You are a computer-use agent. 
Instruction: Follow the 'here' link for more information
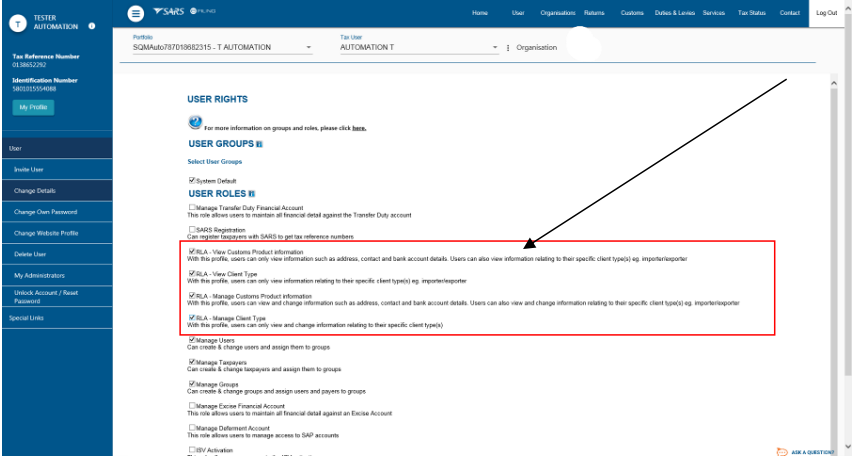click(x=359, y=128)
